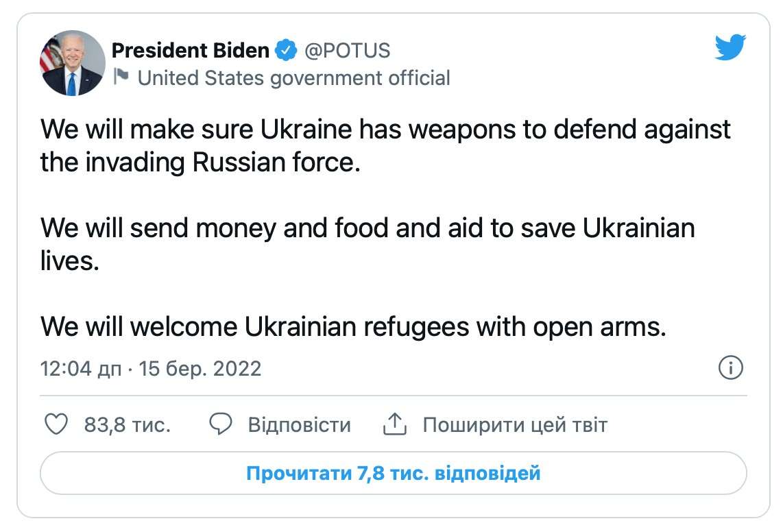Click the Twitter bird logo
783x532 pixels.
coord(729,47)
